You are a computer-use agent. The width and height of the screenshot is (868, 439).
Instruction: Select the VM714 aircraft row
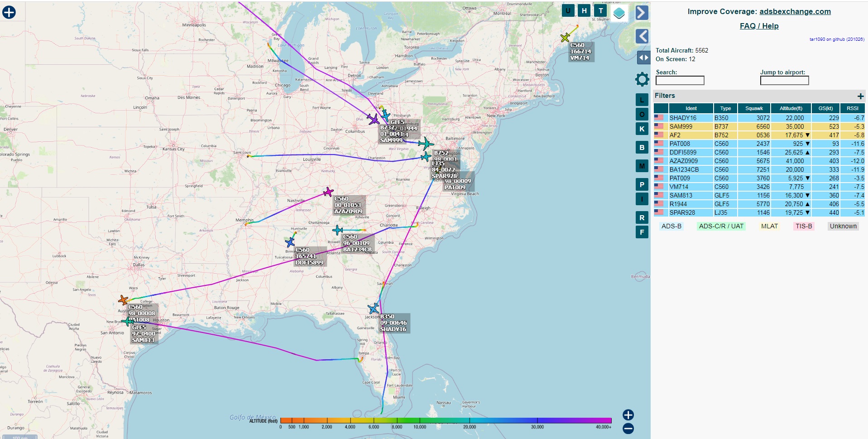click(x=759, y=187)
